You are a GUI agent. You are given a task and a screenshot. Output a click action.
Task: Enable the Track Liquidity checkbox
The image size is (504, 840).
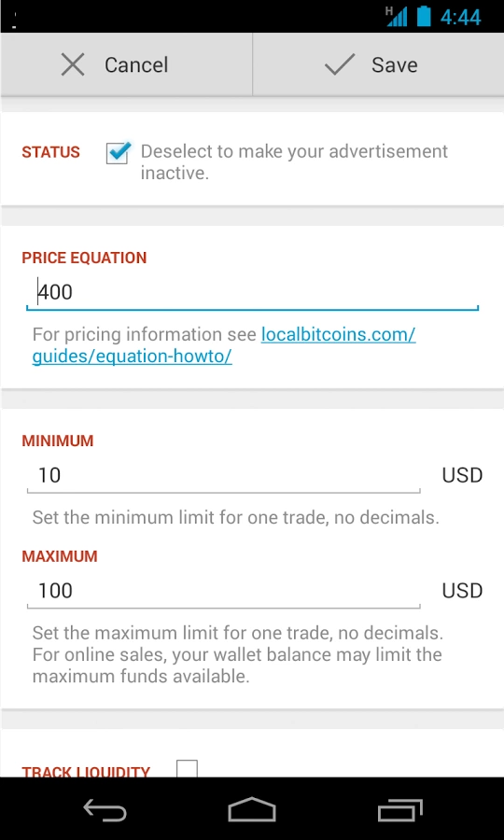pyautogui.click(x=187, y=769)
